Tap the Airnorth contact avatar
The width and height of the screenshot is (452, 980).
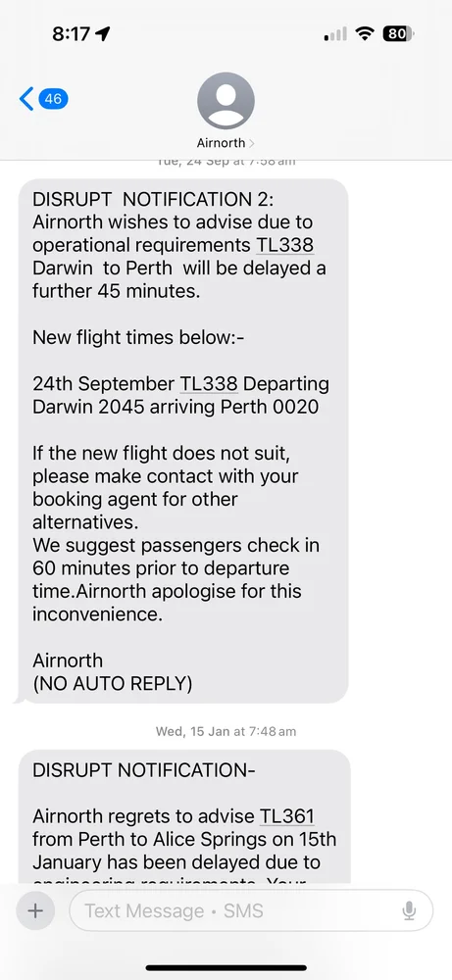226,101
